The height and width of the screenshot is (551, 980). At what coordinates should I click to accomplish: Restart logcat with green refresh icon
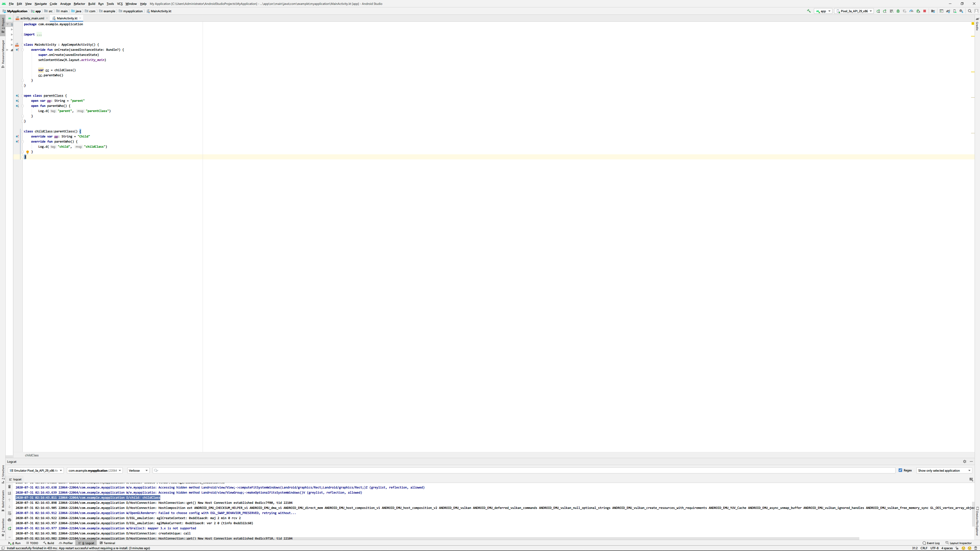coord(9,528)
